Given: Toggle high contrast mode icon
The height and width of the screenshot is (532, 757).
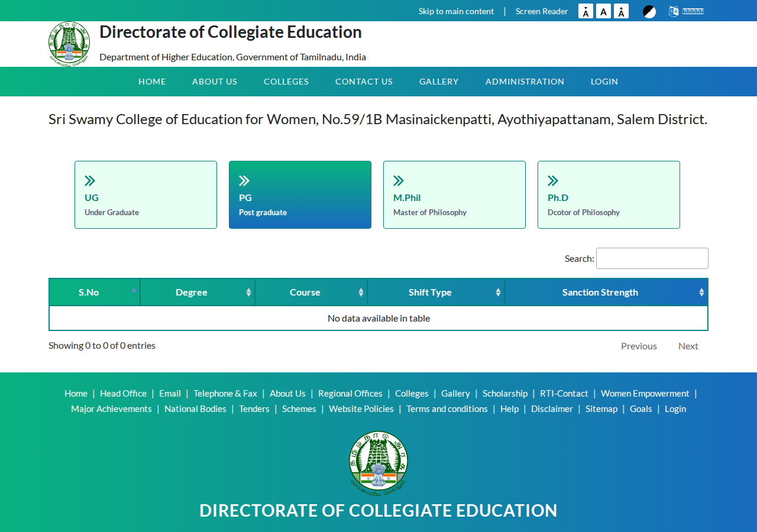Looking at the screenshot, I should pyautogui.click(x=649, y=11).
